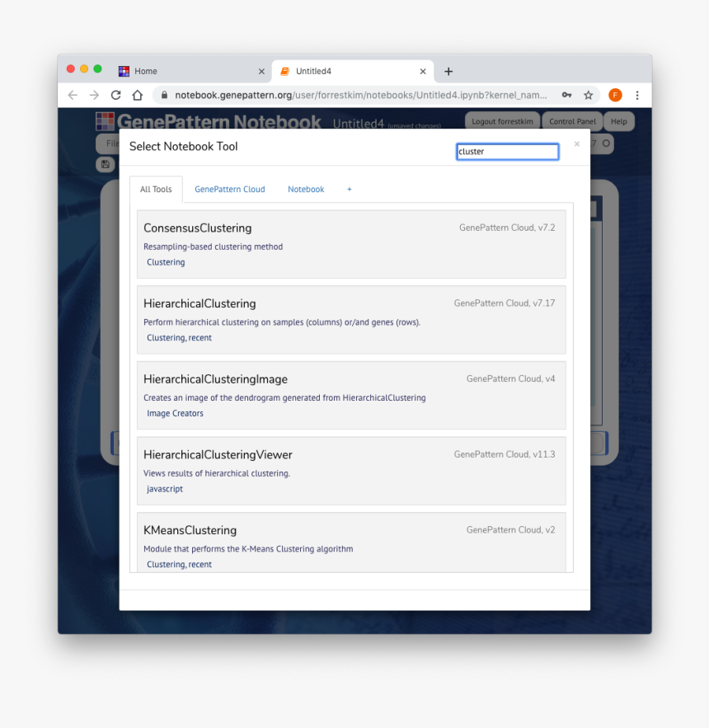
Task: Switch to GenePattern Cloud tab
Action: [230, 190]
